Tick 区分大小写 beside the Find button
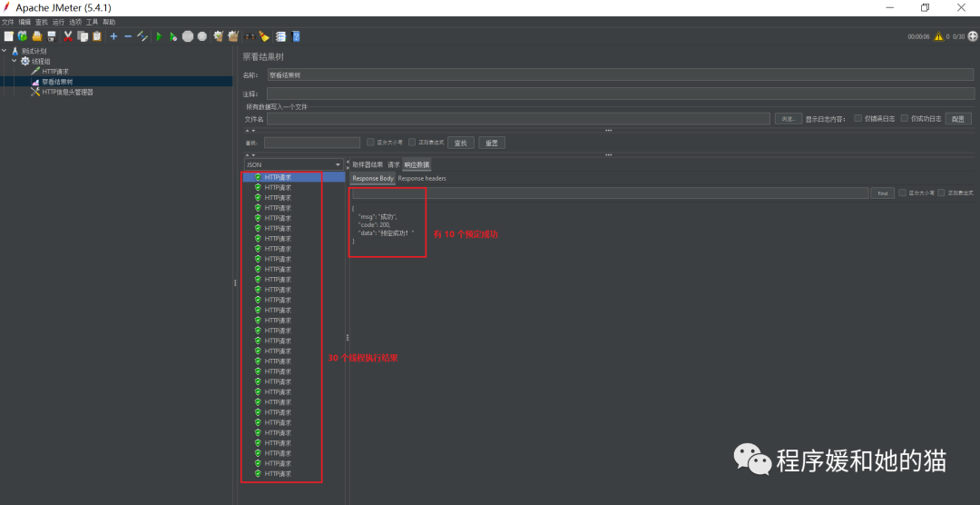 [903, 193]
